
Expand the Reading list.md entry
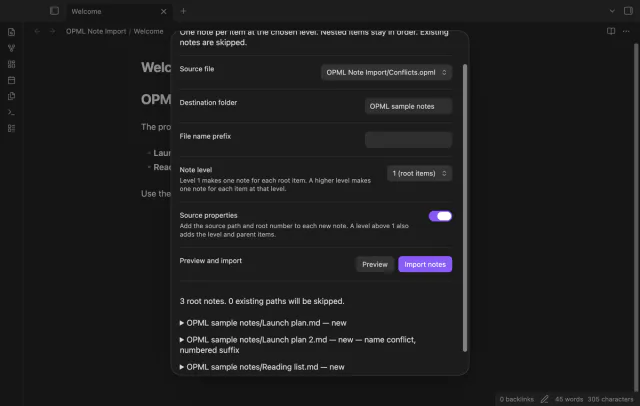pyautogui.click(x=262, y=367)
